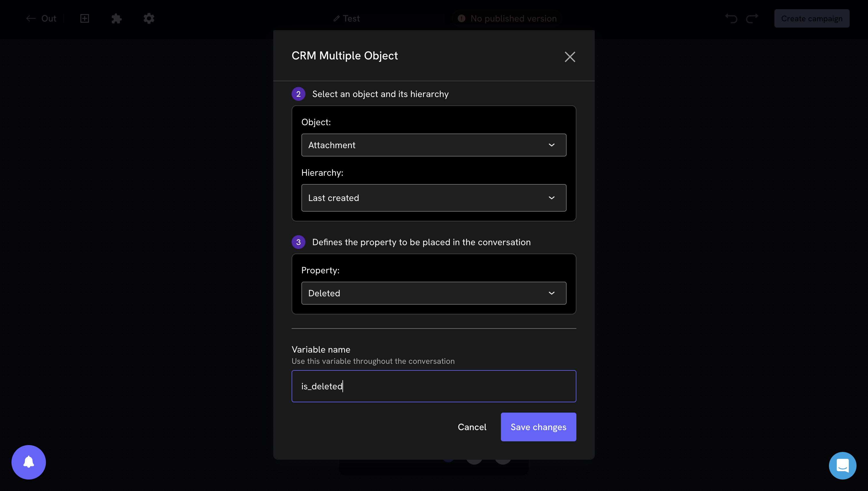
Task: Click the pencil icon next to Test
Action: coord(336,19)
